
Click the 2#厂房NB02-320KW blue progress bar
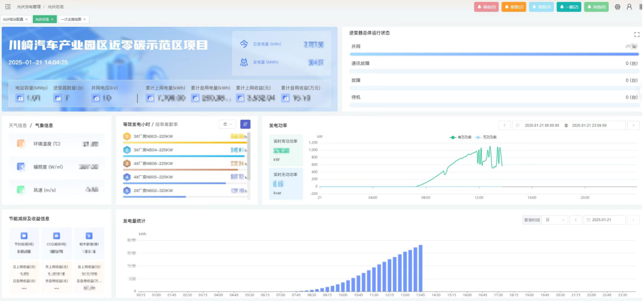tap(154, 197)
